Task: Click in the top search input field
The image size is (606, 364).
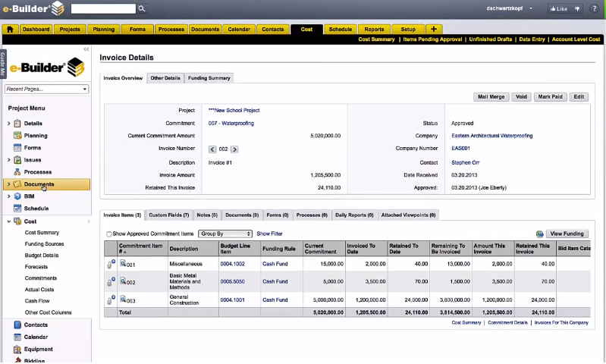Action: click(x=103, y=9)
